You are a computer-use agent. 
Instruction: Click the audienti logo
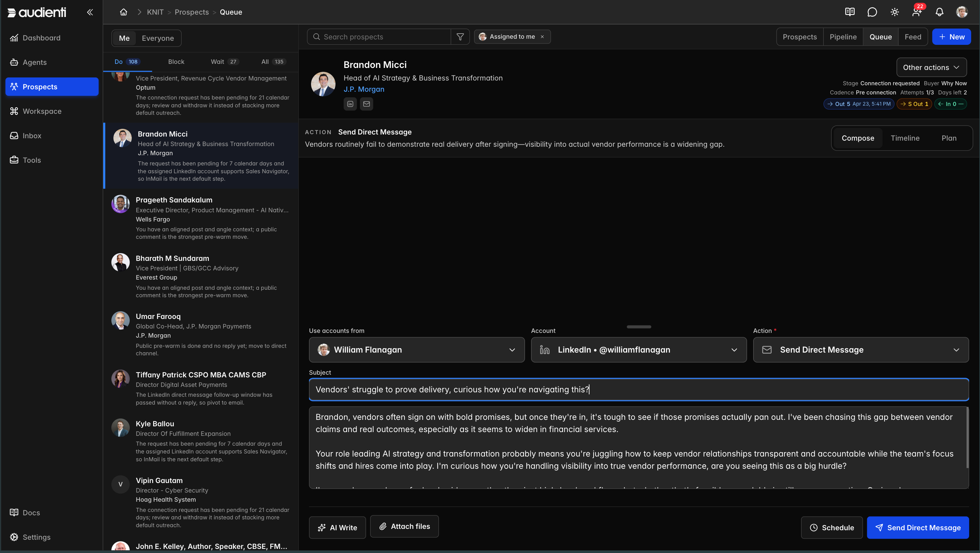point(37,12)
